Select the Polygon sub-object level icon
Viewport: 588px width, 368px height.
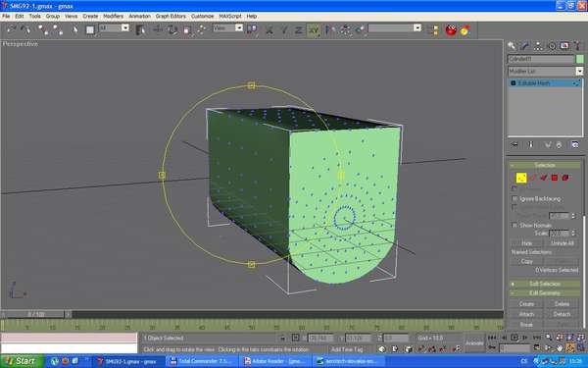coord(555,178)
